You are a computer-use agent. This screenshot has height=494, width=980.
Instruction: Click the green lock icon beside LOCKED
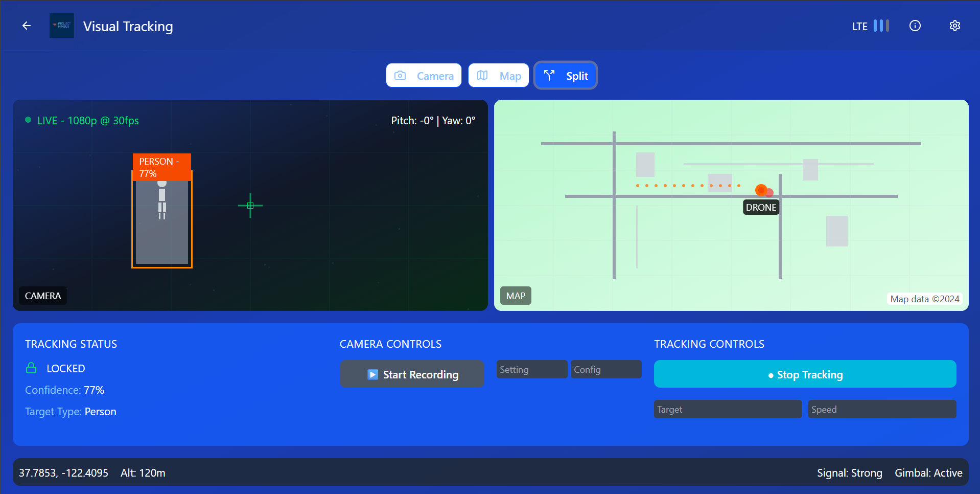pos(31,368)
